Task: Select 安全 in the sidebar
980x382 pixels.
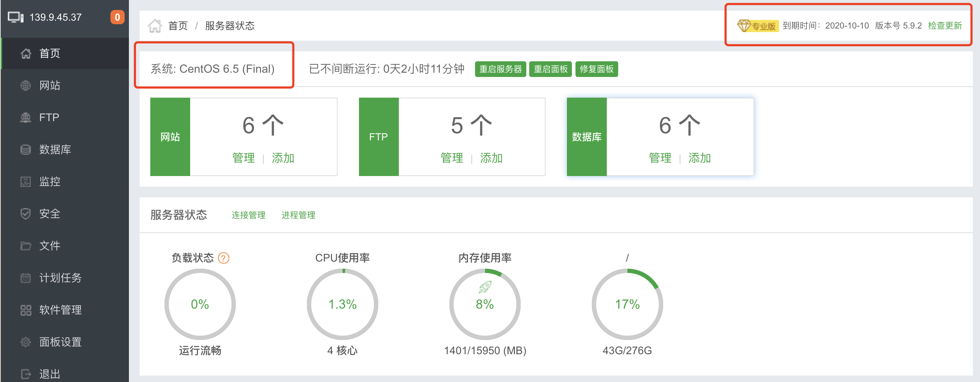Action: pos(49,214)
